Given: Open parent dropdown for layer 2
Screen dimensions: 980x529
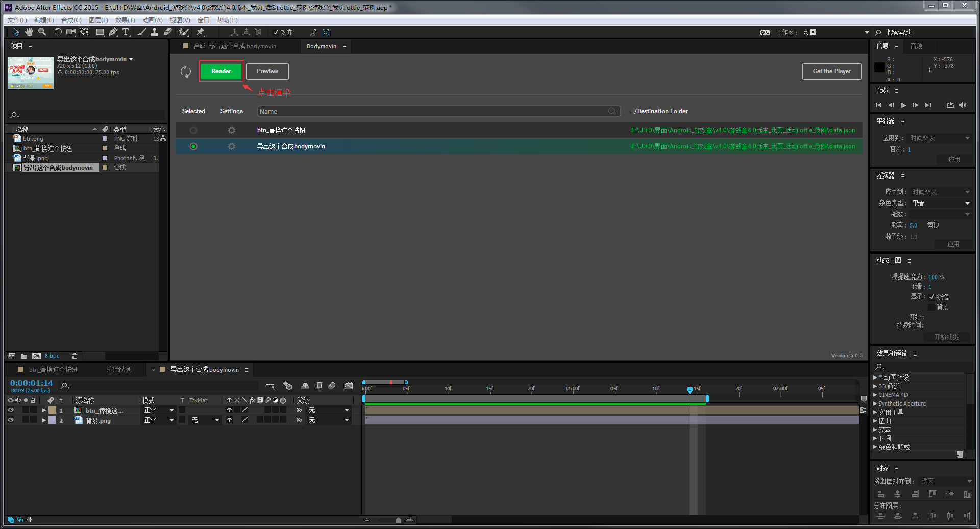Looking at the screenshot, I should coord(329,420).
